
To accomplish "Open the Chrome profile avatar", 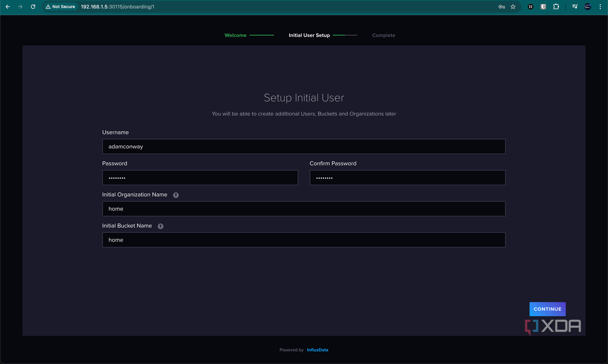I will tap(587, 6).
